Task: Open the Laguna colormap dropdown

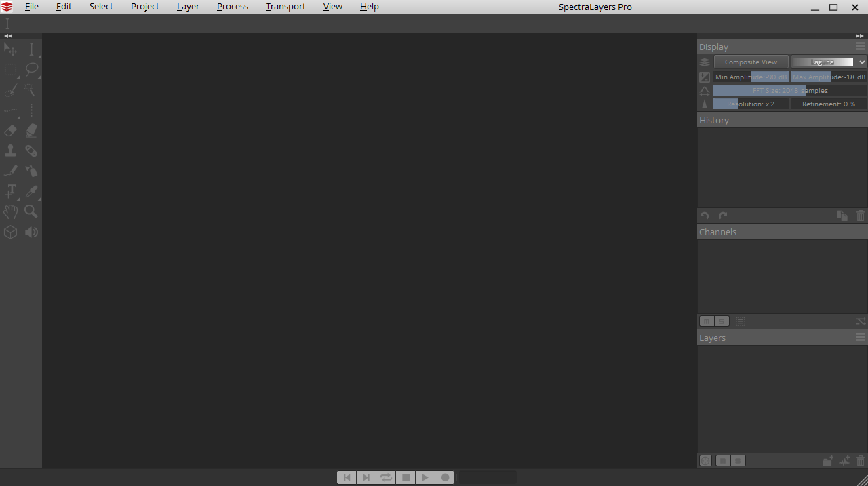Action: (829, 62)
